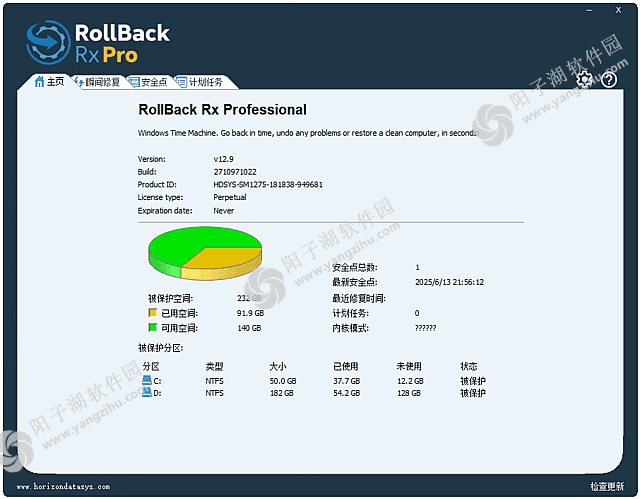The image size is (640, 499).
Task: Click 检查更新 to check for updates
Action: click(x=607, y=486)
